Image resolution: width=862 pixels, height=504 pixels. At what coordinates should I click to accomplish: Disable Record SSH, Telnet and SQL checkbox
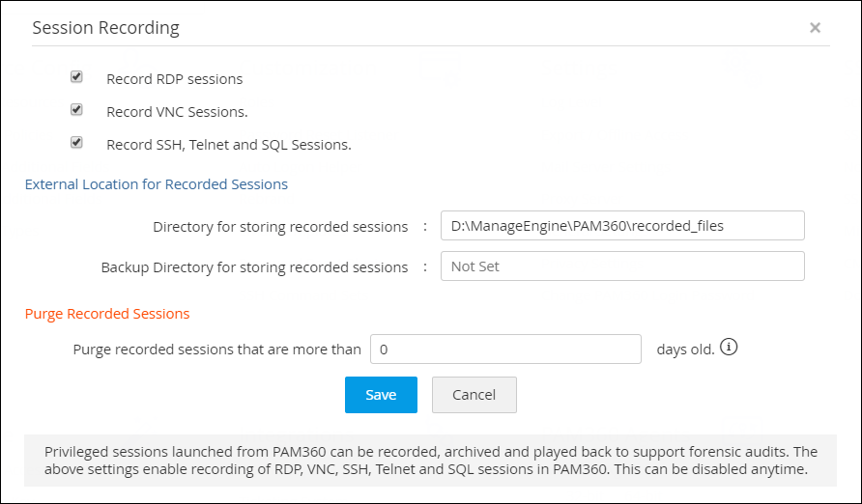[76, 143]
